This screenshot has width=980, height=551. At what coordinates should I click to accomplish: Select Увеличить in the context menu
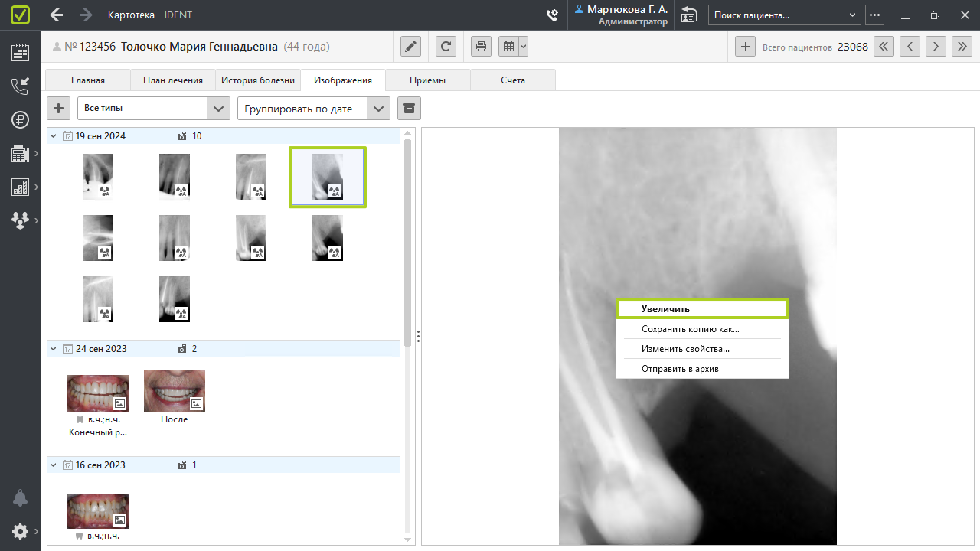[x=702, y=309]
